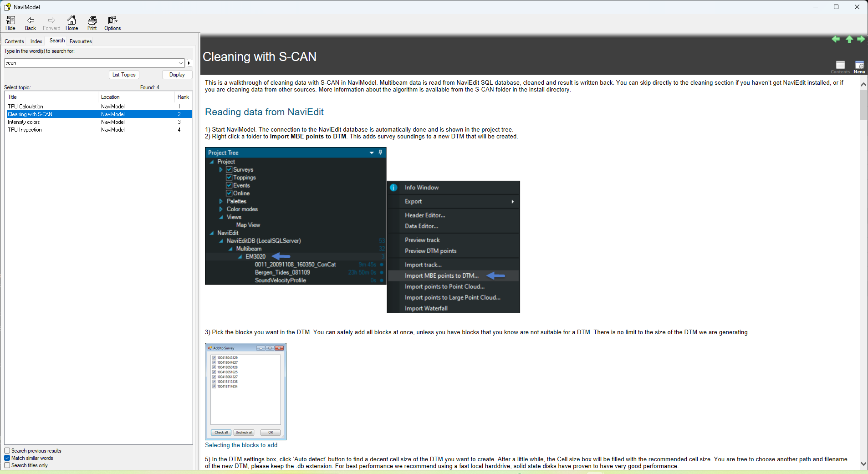Click the Forward toolbar icon
This screenshot has width=868, height=474.
[51, 23]
